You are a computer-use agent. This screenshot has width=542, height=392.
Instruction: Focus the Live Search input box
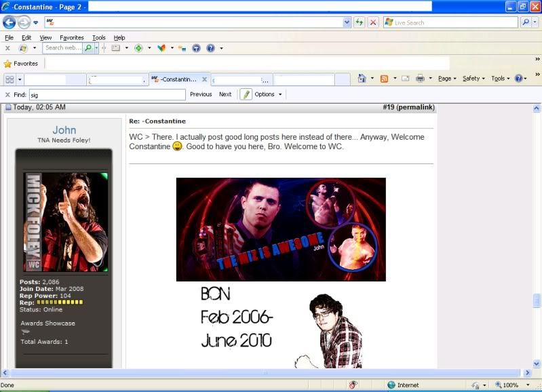tap(450, 22)
